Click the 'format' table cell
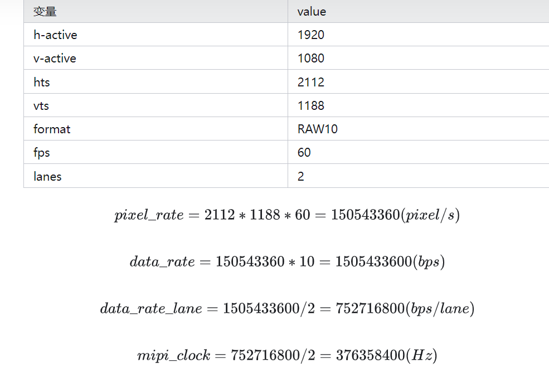This screenshot has height=392, width=549. coord(156,129)
